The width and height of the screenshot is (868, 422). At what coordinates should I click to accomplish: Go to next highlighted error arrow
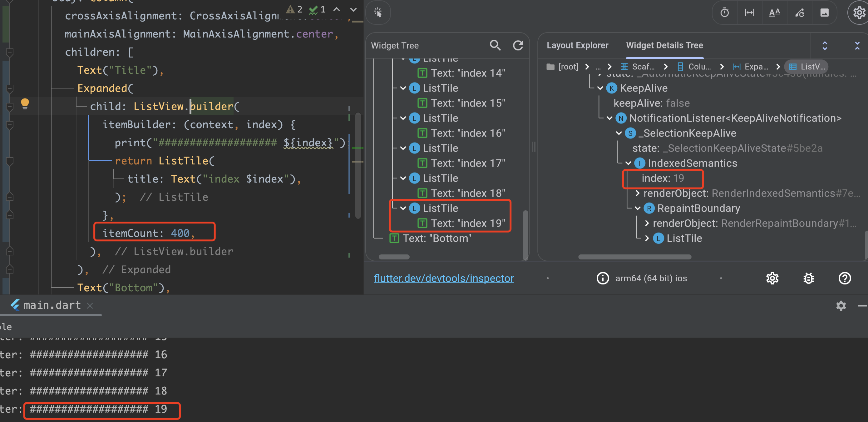353,9
